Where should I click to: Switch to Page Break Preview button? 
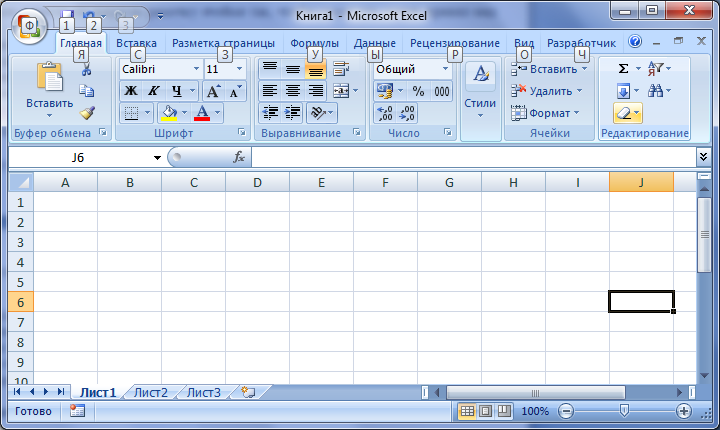(x=504, y=411)
